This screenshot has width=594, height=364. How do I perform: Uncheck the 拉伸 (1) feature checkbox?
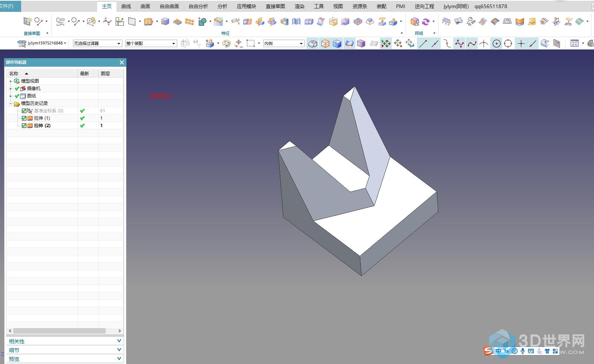24,118
